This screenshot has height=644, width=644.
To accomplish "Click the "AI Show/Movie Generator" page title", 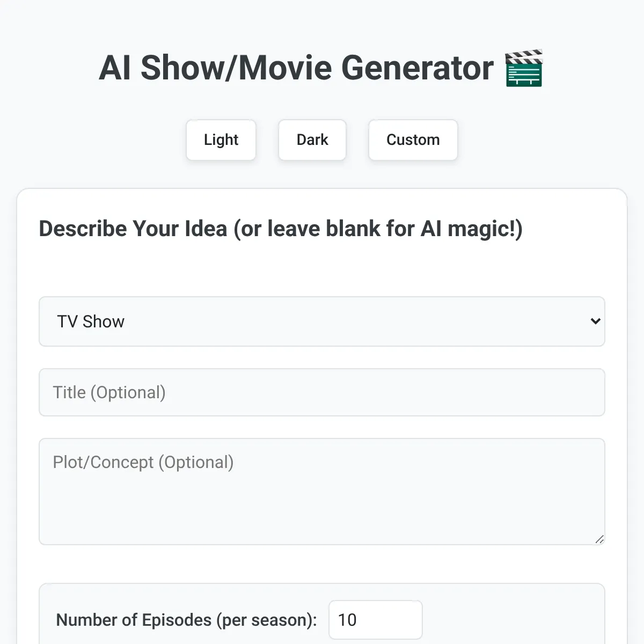I will point(296,68).
